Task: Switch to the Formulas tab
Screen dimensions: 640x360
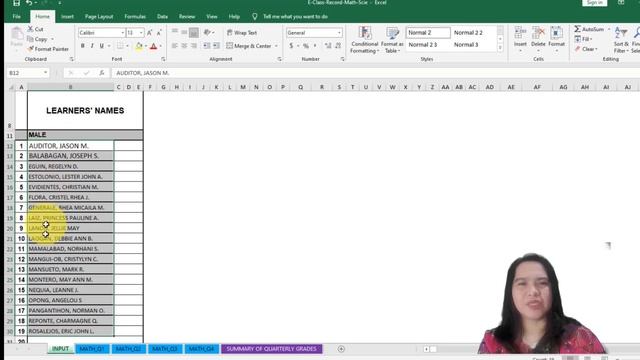Action: click(135, 17)
